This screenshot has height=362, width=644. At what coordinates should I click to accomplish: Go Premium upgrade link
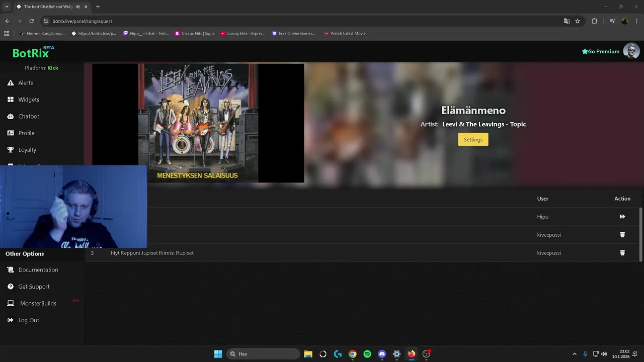point(601,51)
